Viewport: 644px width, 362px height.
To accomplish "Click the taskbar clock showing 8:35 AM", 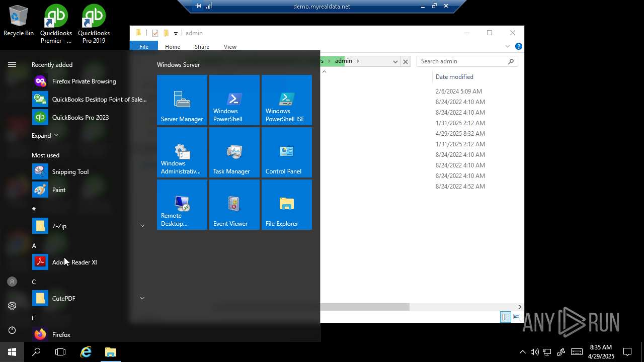I will (x=601, y=352).
